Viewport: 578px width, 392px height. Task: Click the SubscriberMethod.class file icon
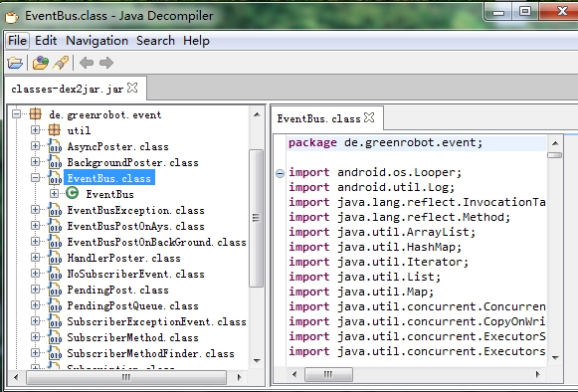click(55, 336)
